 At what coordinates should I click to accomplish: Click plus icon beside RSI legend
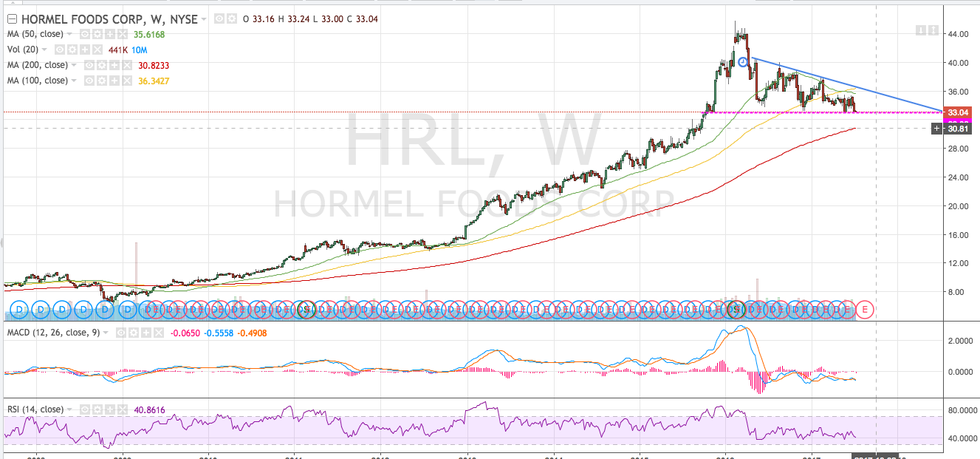tap(109, 409)
